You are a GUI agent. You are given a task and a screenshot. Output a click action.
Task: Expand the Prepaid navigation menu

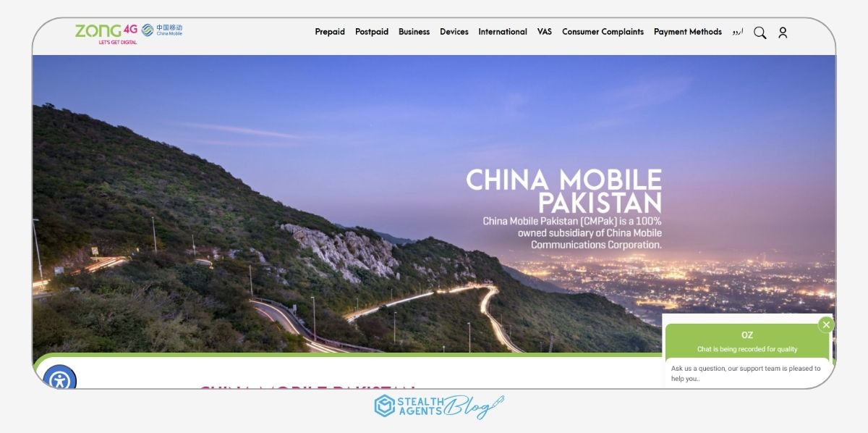pos(330,32)
